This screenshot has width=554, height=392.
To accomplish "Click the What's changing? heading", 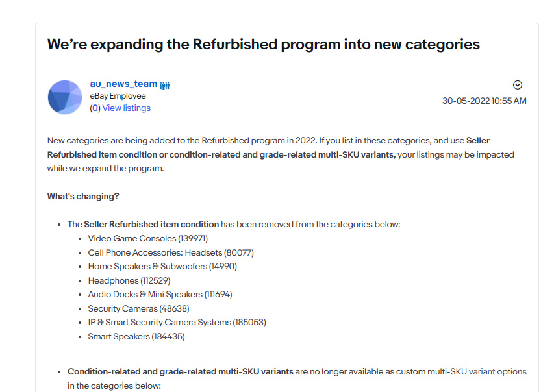I will tap(83, 197).
